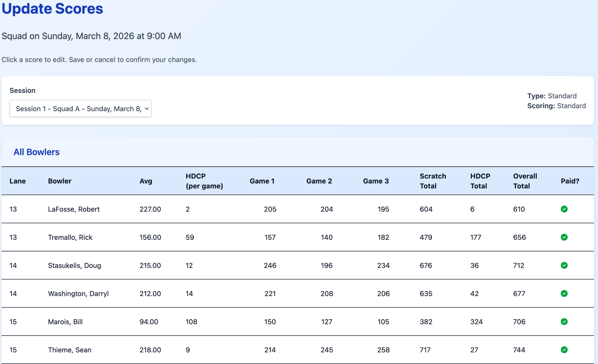Edit Thieme's Game 2 score 245

(x=327, y=350)
